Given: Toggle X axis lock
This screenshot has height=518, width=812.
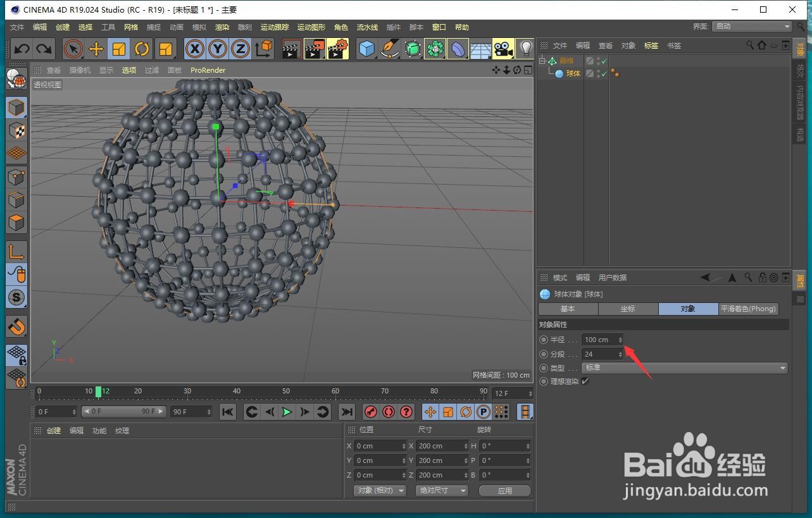Looking at the screenshot, I should tap(195, 49).
